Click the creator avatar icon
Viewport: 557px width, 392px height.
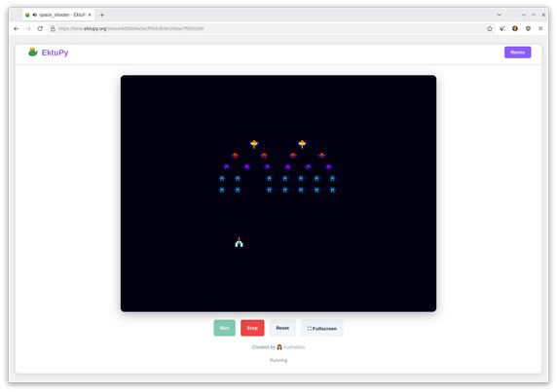tap(279, 347)
